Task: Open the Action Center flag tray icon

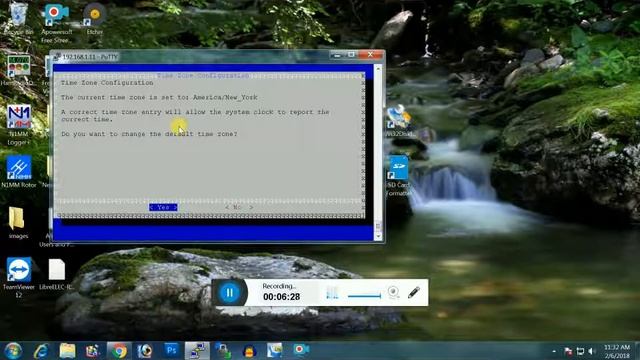Action: [568, 351]
